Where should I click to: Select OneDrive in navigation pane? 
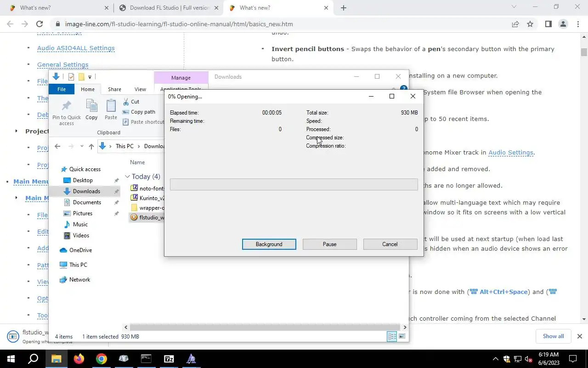[76, 250]
